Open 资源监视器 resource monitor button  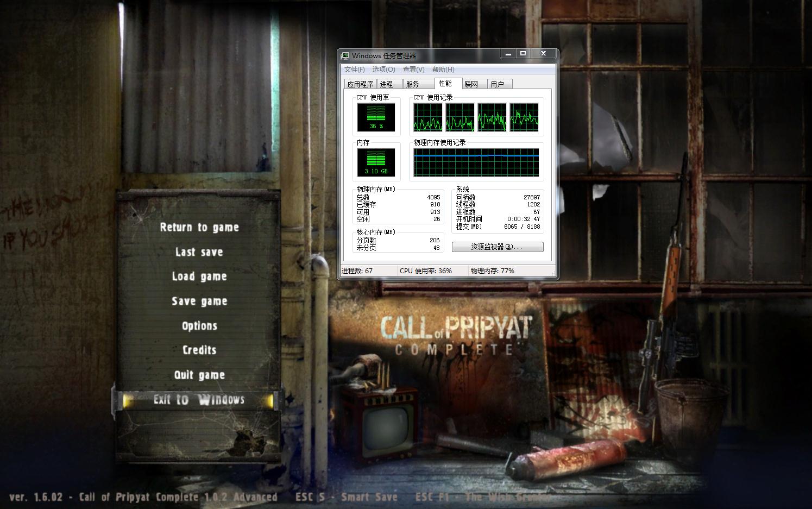(x=498, y=247)
